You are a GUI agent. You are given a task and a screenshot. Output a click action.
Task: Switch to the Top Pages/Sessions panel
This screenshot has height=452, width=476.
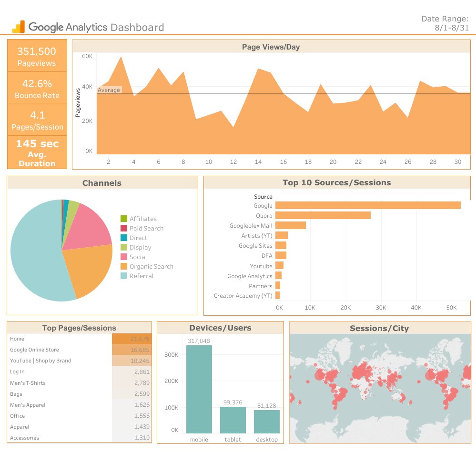pos(80,328)
